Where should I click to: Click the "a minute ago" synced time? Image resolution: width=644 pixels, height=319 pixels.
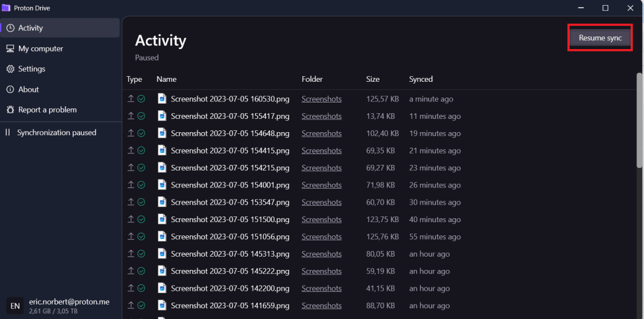(431, 99)
